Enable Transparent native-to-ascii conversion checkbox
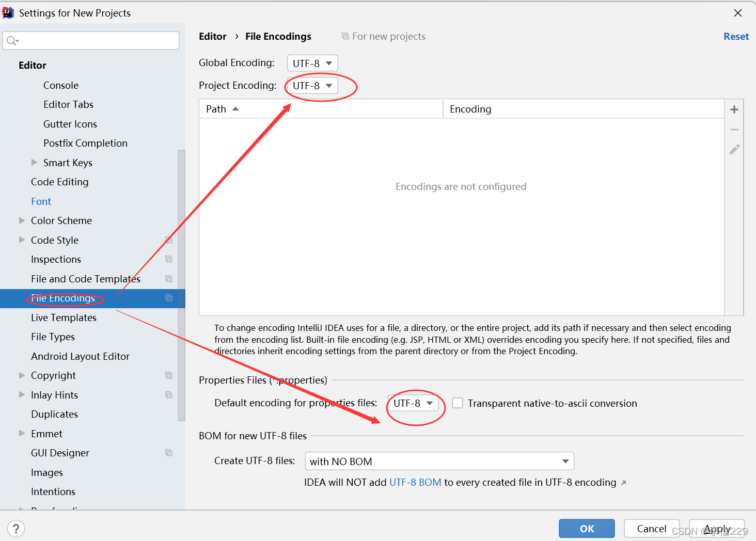 point(458,403)
